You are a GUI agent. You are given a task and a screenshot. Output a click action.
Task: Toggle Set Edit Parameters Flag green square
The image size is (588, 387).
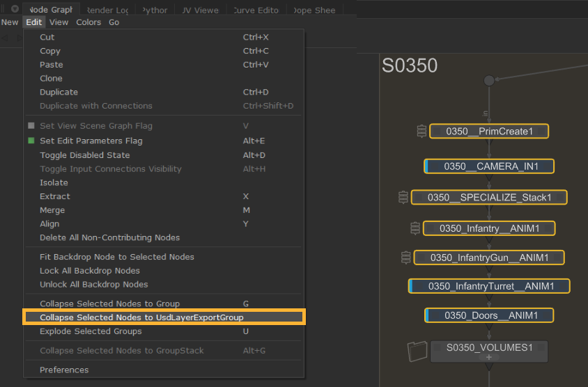[31, 141]
